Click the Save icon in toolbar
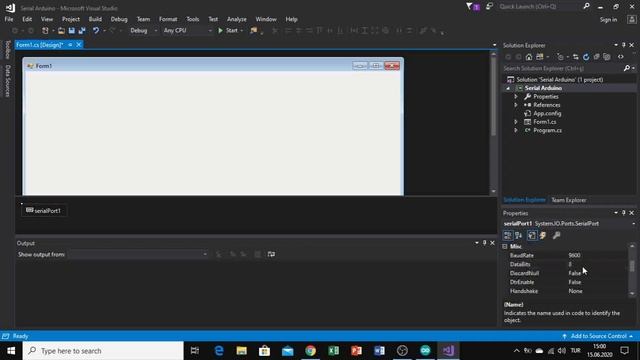This screenshot has height=360, width=640. (x=72, y=31)
